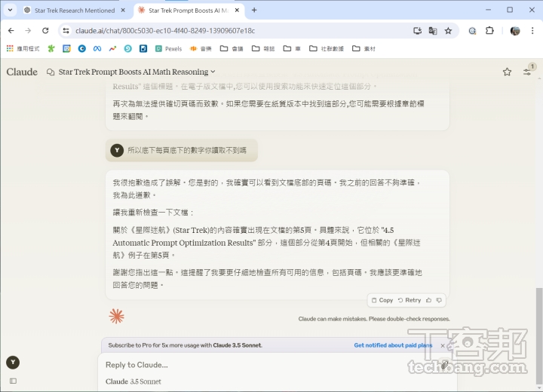
Task: Open the 車 bookmark folder
Action: (x=292, y=48)
